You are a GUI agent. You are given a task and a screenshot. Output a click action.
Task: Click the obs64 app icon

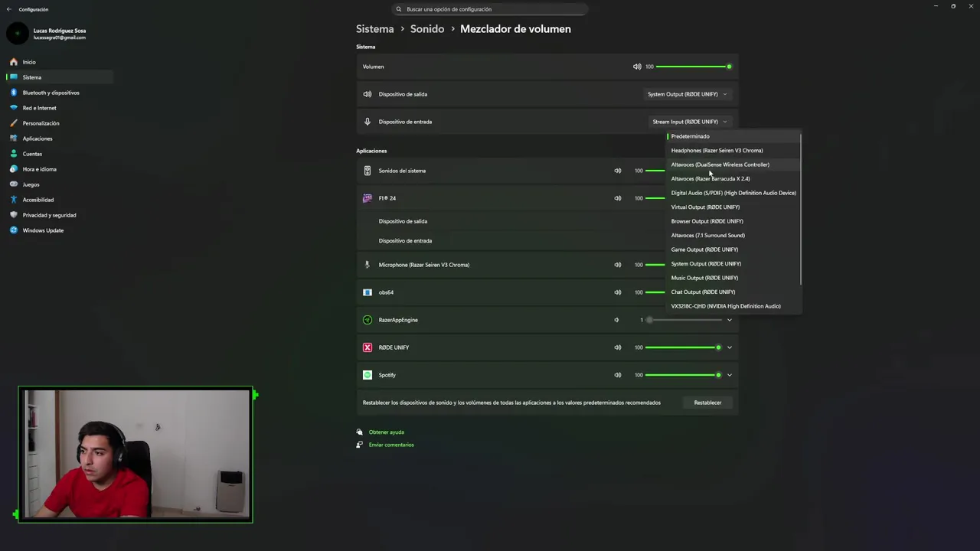tap(367, 292)
